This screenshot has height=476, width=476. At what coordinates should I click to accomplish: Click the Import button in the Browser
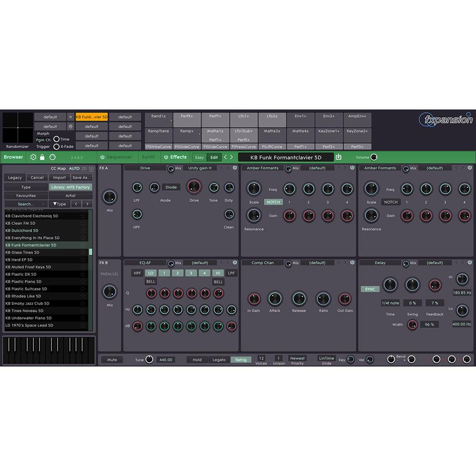coord(59,177)
